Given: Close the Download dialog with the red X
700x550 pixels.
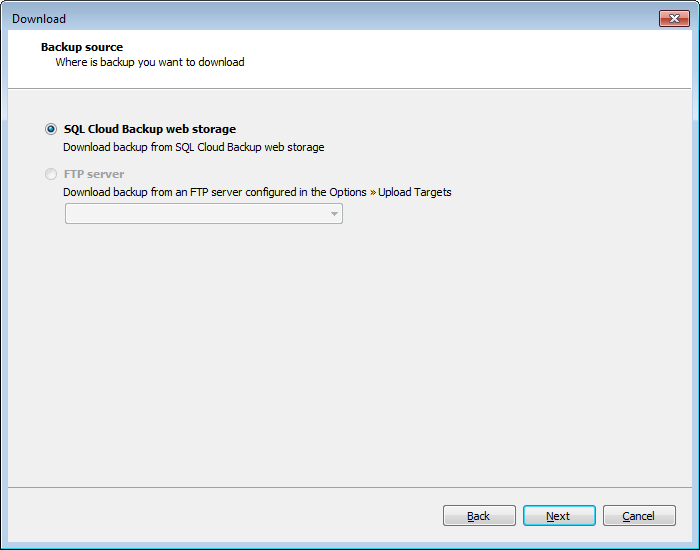Looking at the screenshot, I should click(674, 18).
